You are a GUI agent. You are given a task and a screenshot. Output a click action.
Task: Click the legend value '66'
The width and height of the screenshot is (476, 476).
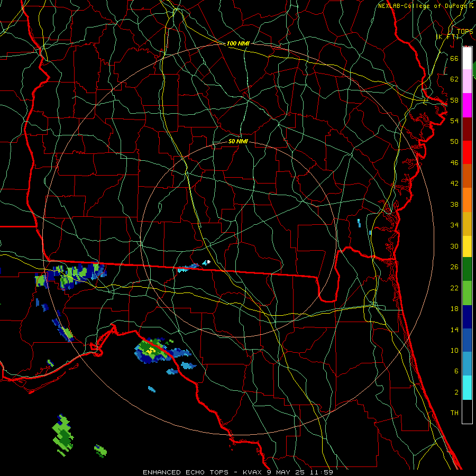point(454,58)
